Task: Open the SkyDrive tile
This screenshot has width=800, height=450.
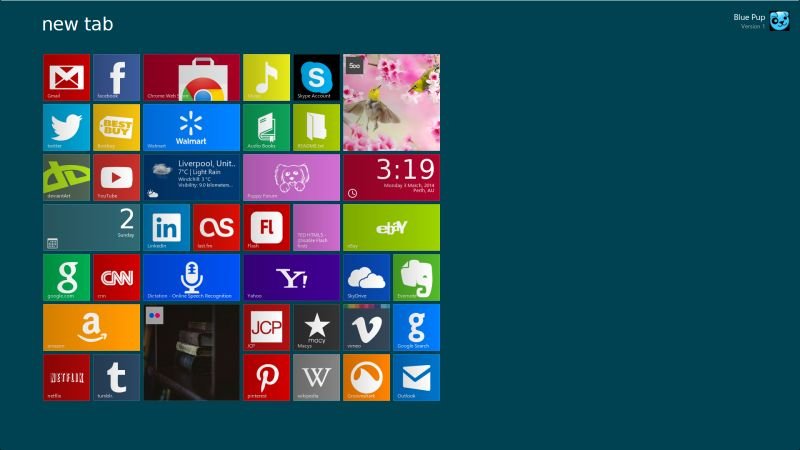Action: (366, 278)
